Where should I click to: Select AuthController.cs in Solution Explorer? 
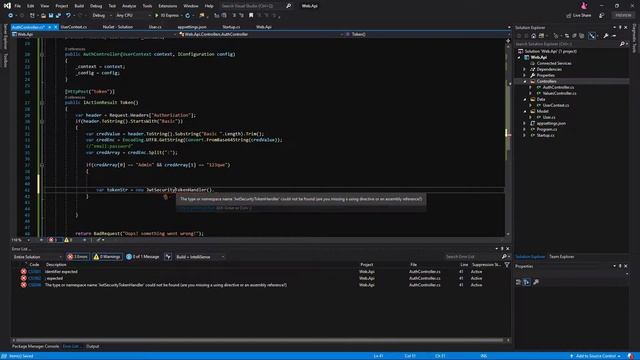pos(558,87)
